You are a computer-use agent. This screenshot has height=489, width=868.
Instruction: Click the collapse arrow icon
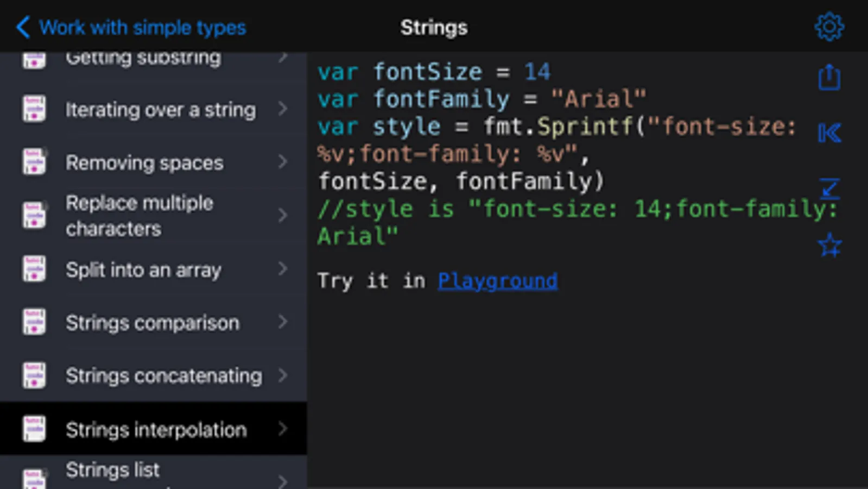[829, 189]
